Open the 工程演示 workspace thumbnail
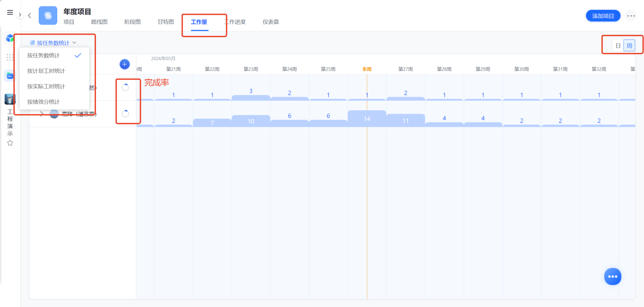Viewport: 644px width, 307px height. pyautogui.click(x=10, y=99)
